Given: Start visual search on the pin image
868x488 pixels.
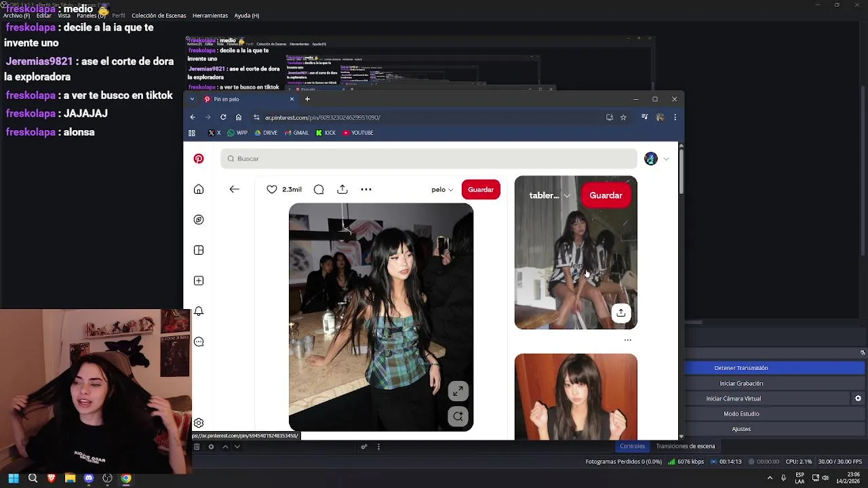Looking at the screenshot, I should point(458,416).
